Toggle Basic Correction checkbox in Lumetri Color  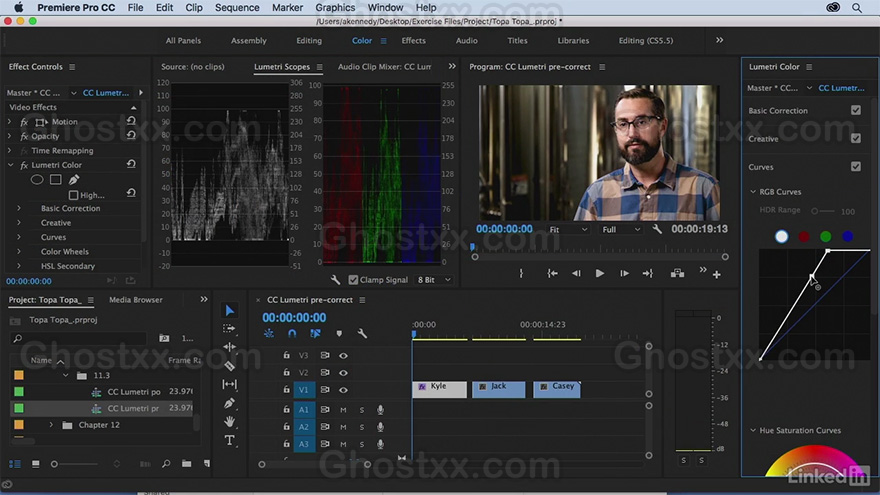coord(856,110)
